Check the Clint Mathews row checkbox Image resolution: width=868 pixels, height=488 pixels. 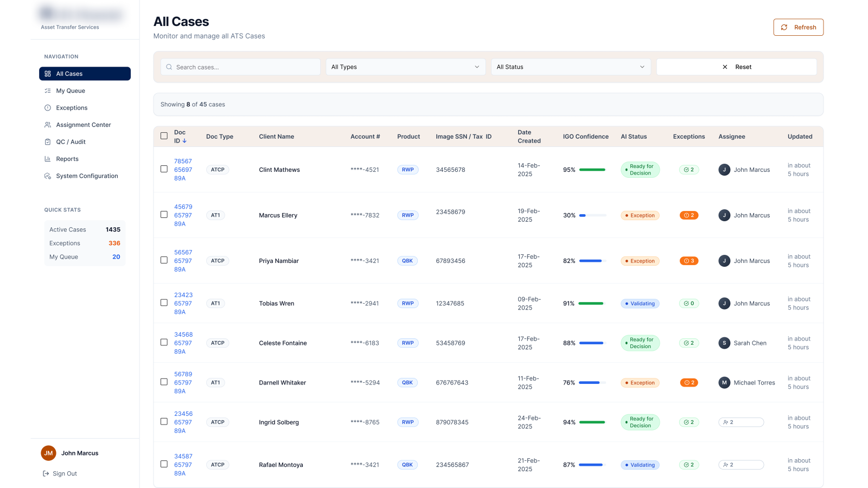tap(164, 169)
